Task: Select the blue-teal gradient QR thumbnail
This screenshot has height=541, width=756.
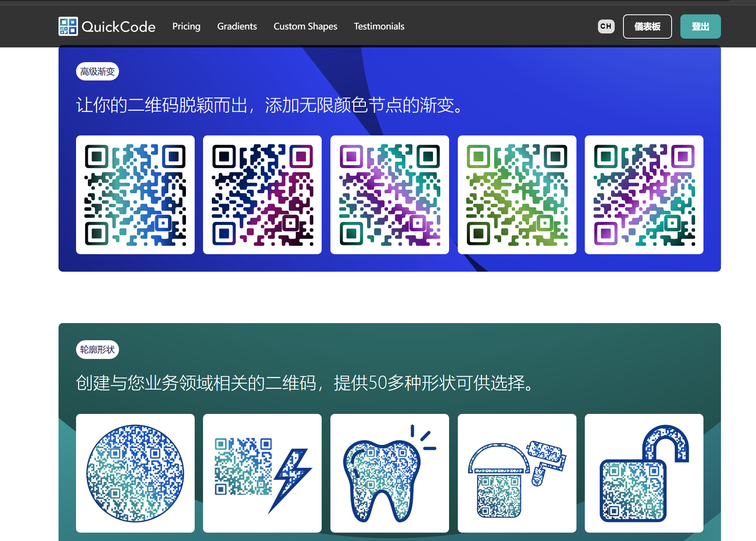Action: (x=135, y=195)
